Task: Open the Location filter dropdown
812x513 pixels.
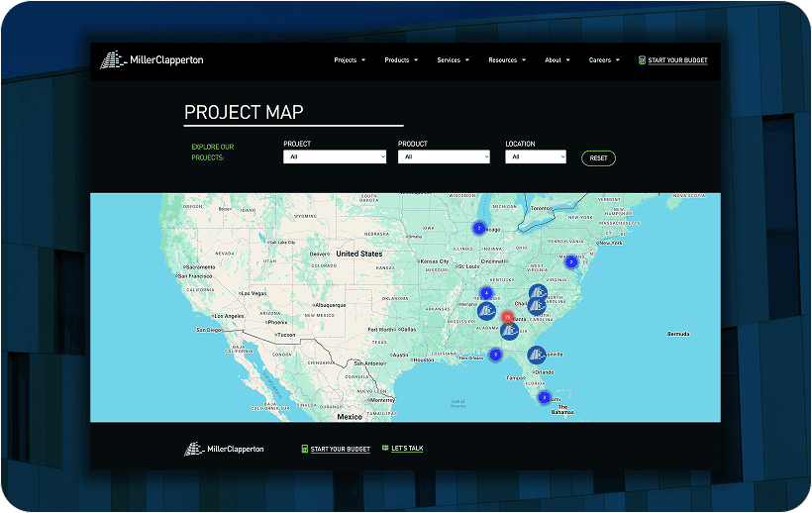Action: tap(536, 156)
